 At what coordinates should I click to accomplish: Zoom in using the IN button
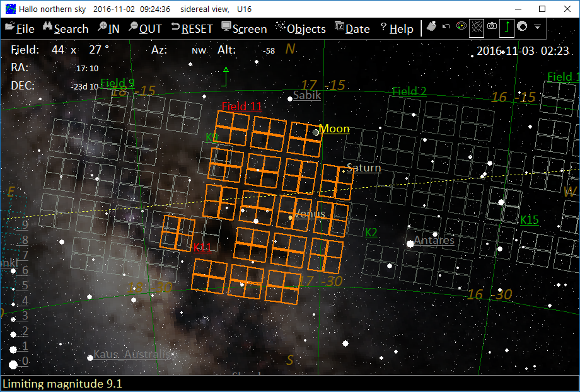point(108,28)
